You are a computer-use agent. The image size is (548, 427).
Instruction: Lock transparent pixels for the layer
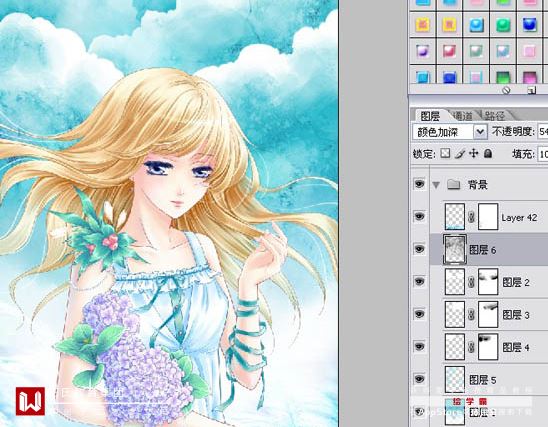click(445, 153)
